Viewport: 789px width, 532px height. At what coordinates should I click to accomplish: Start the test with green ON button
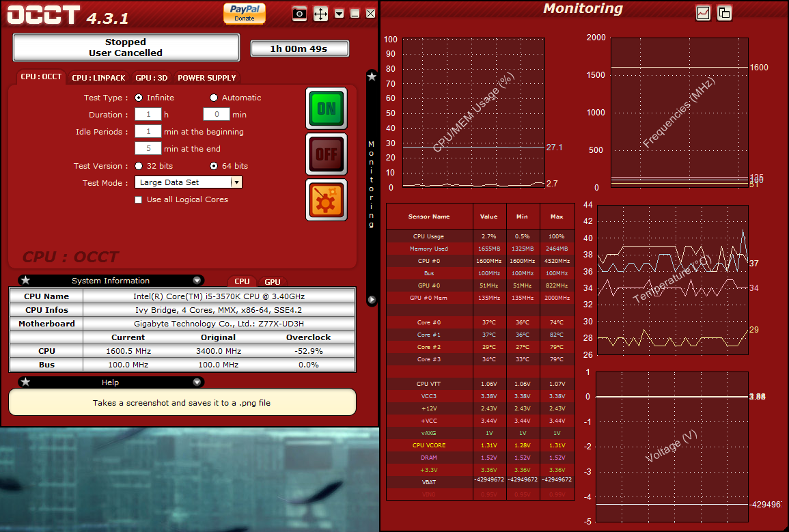(326, 108)
